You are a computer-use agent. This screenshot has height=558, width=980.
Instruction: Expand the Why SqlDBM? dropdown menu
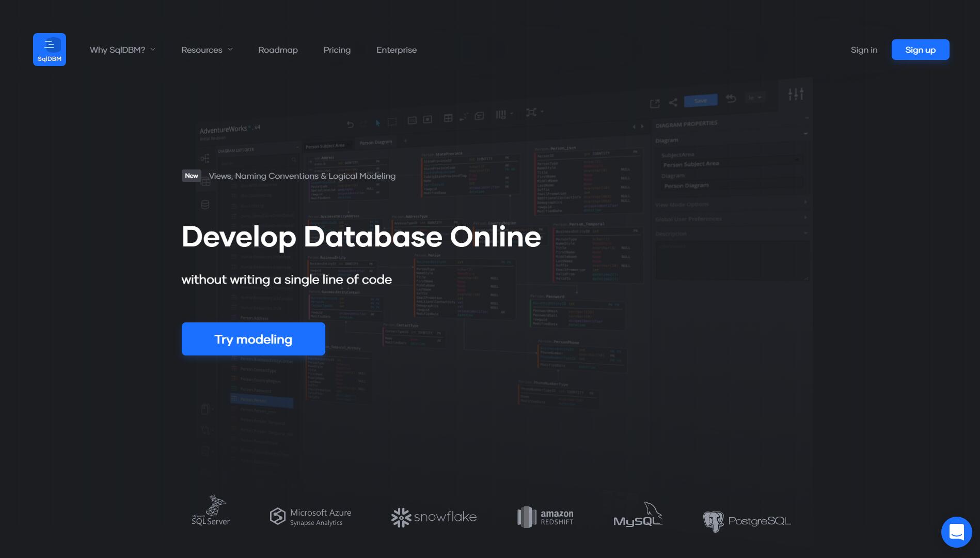coord(122,50)
